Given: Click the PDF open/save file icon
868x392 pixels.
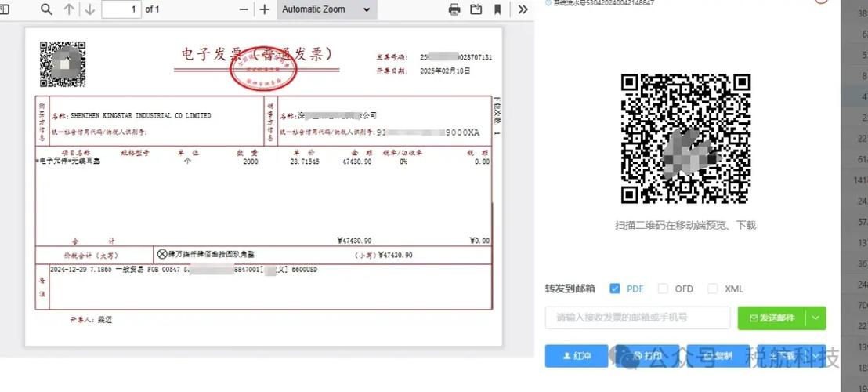Looking at the screenshot, I should click(x=476, y=9).
